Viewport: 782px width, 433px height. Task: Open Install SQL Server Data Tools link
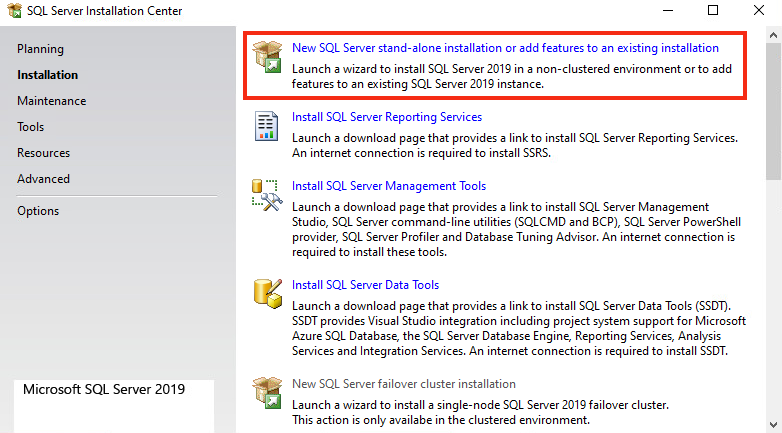click(366, 285)
